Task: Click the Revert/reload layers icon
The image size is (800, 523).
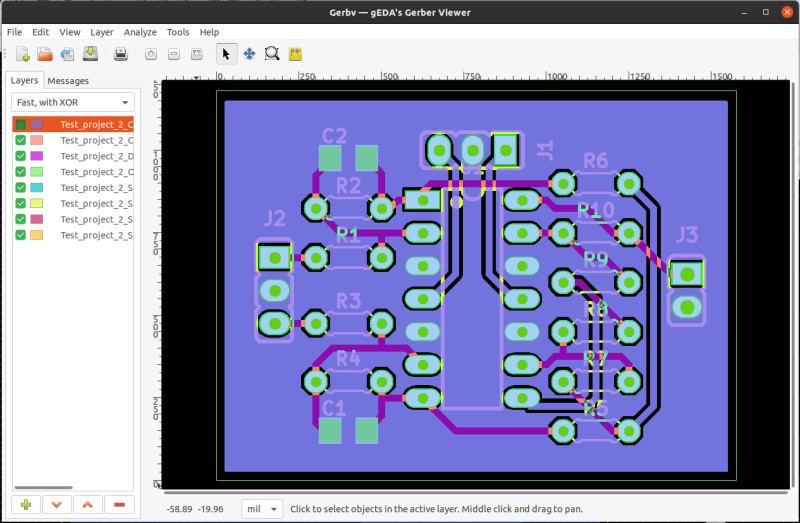Action: 68,54
